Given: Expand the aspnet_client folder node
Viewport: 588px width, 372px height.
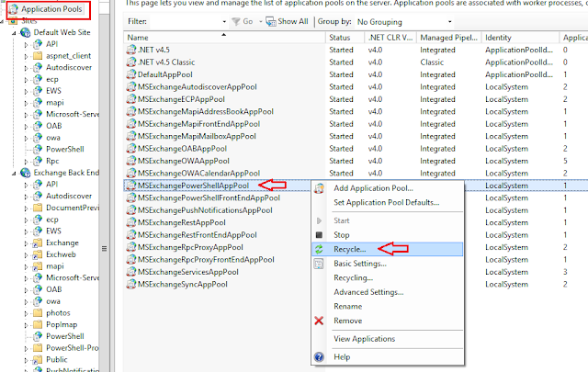Looking at the screenshot, I should (26, 57).
